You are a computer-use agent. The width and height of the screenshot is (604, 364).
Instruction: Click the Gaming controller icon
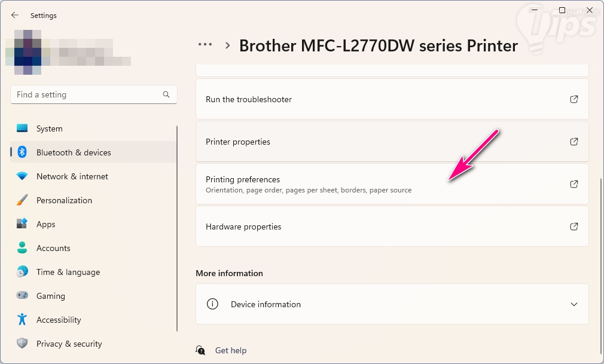(22, 296)
